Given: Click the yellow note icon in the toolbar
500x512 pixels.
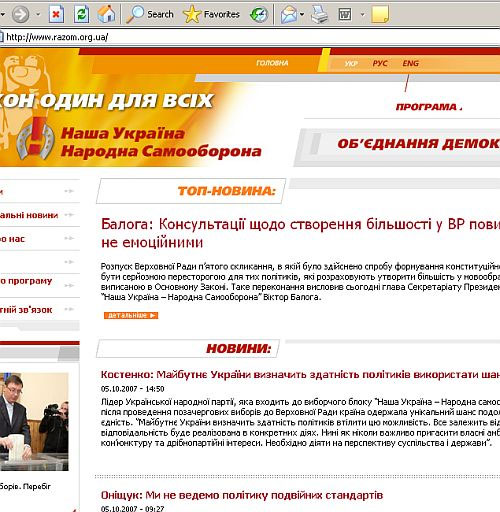Looking at the screenshot, I should pos(380,14).
